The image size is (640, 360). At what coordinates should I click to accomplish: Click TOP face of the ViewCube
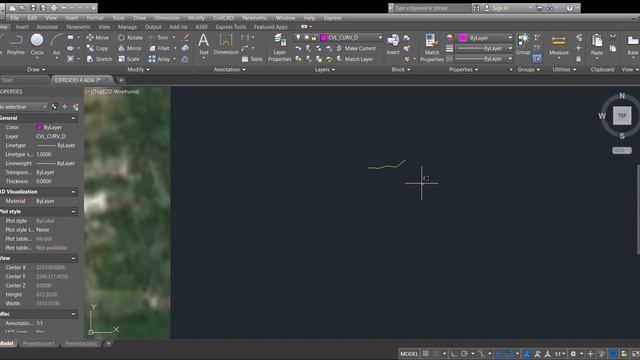click(x=622, y=116)
